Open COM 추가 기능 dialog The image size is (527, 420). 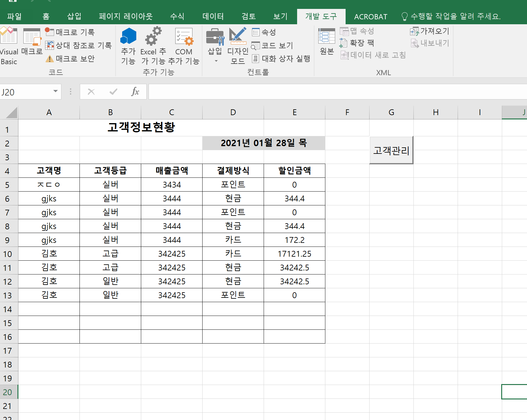[184, 46]
